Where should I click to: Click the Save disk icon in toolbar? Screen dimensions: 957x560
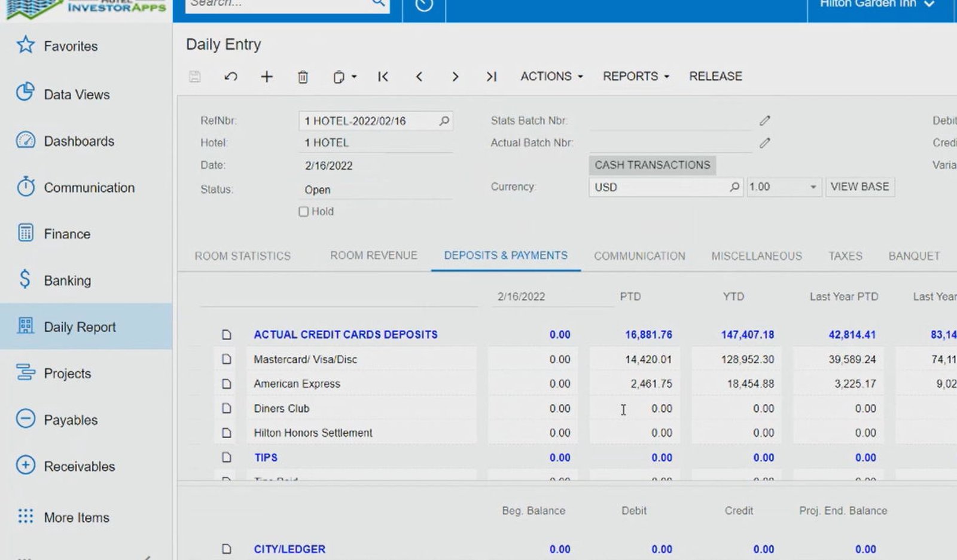point(194,76)
